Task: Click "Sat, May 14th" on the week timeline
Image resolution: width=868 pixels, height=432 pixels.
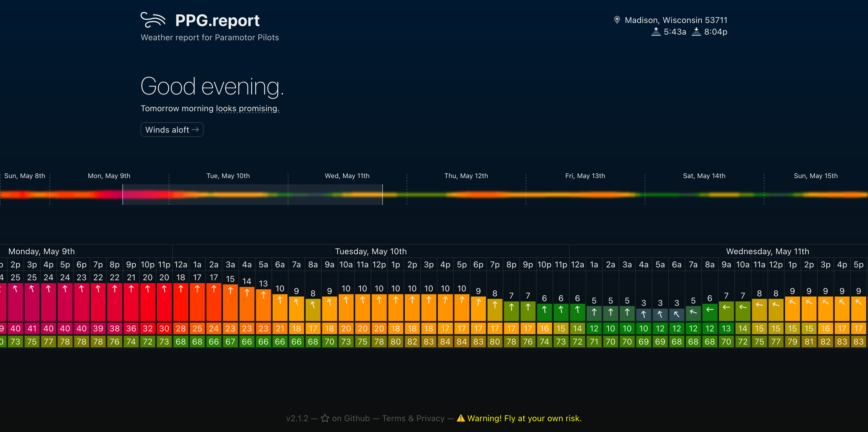Action: [704, 175]
